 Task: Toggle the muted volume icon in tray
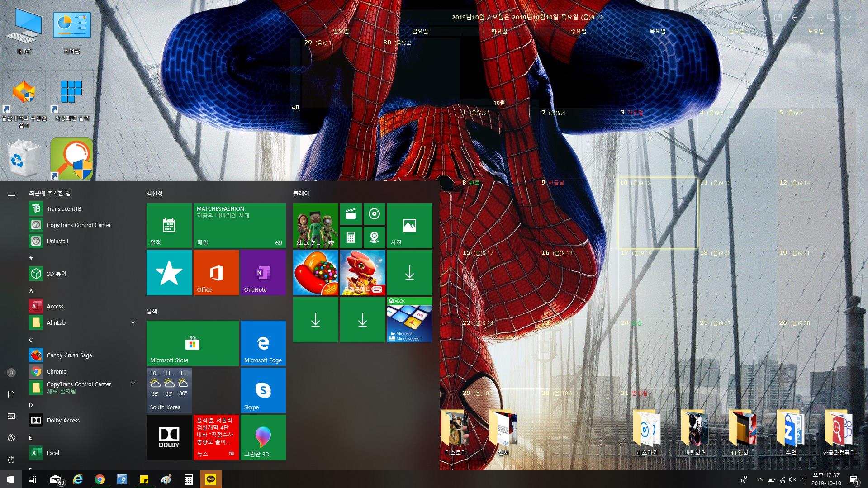[792, 479]
